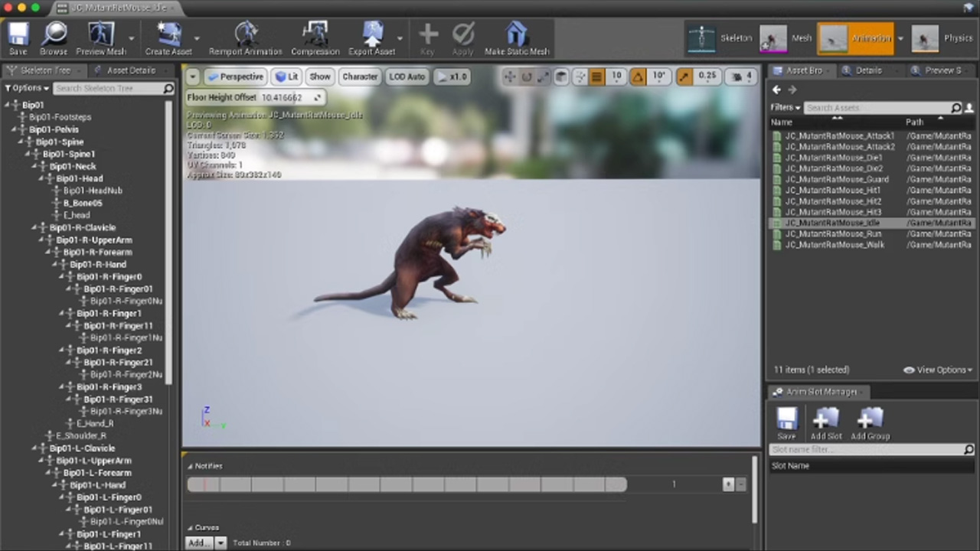Click the Search Skeleton Tree field

coord(108,89)
